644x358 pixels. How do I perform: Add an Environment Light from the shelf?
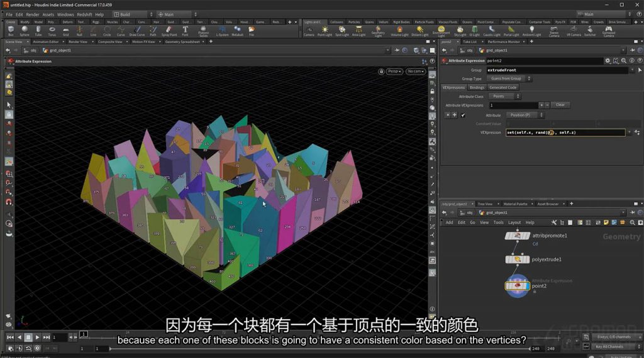coord(441,31)
